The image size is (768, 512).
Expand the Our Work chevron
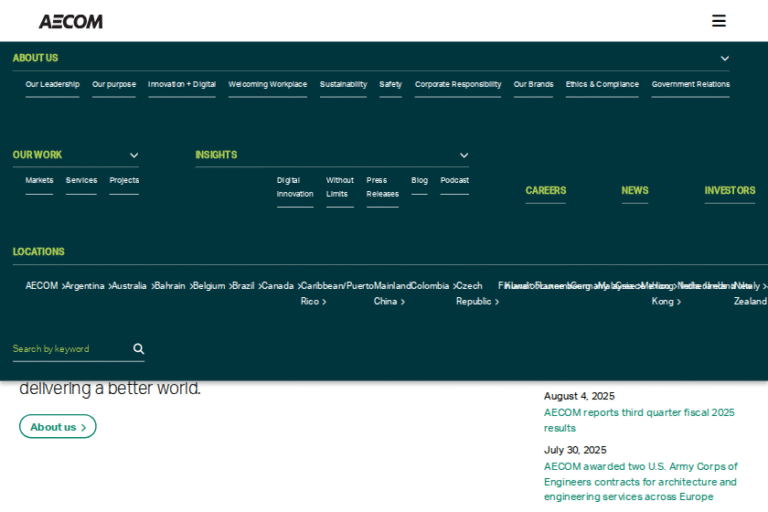(x=134, y=155)
